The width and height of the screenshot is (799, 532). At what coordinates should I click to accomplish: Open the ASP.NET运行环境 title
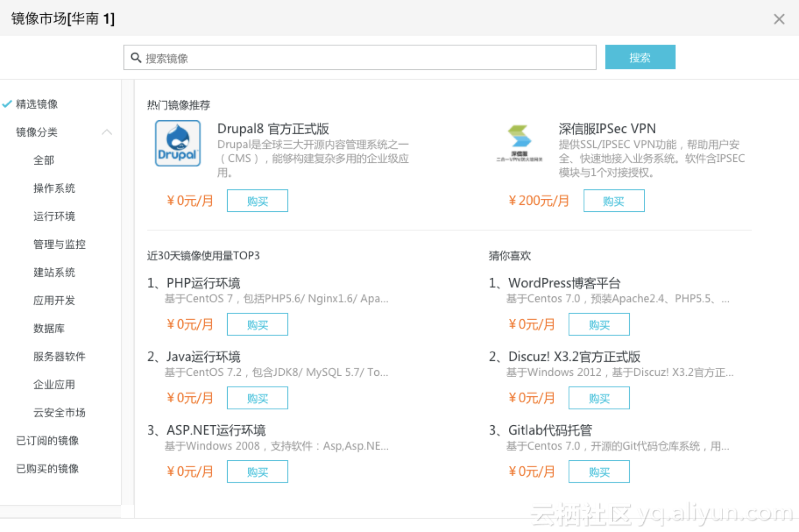click(x=216, y=430)
